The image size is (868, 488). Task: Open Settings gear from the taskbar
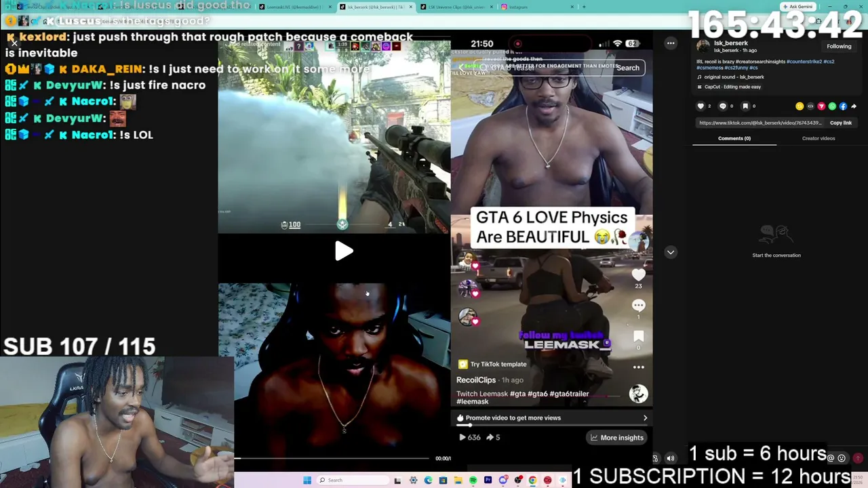[x=413, y=481]
